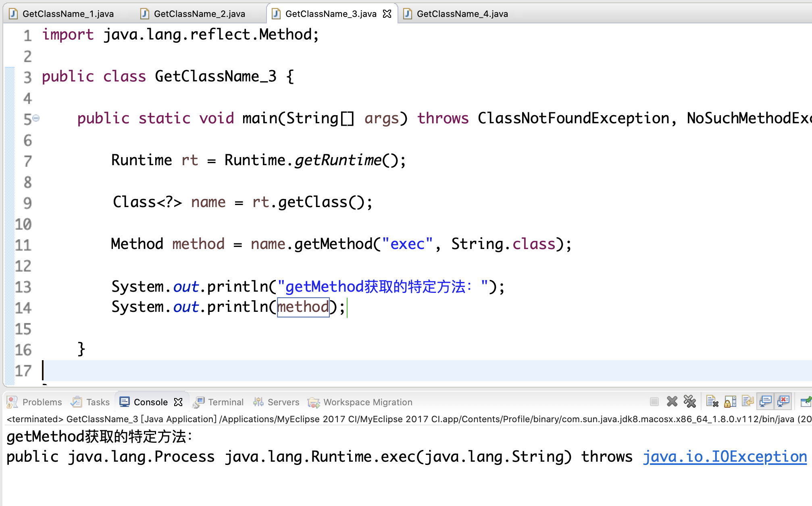
Task: Toggle Word Wrap in the Console
Action: point(748,401)
